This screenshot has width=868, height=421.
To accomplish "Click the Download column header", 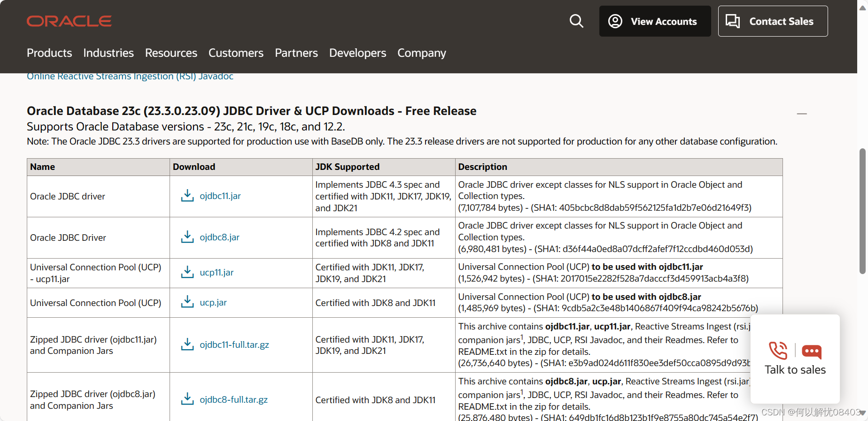I will tap(241, 167).
